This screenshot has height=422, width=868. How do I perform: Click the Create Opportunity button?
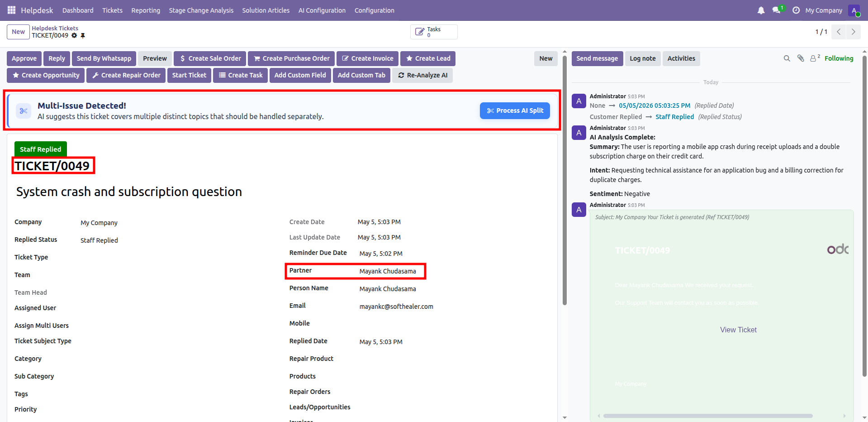(46, 75)
